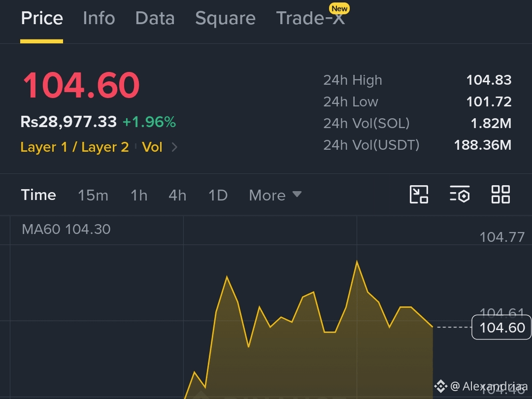Open the multi-chart grid layout icon
The image size is (532, 399).
coord(500,195)
